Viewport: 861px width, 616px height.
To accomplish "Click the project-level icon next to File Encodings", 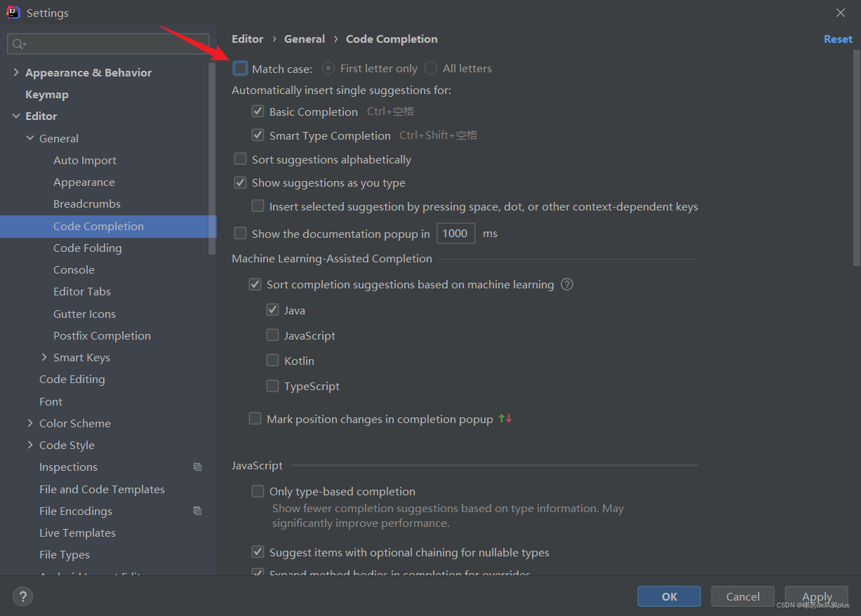I will point(197,511).
